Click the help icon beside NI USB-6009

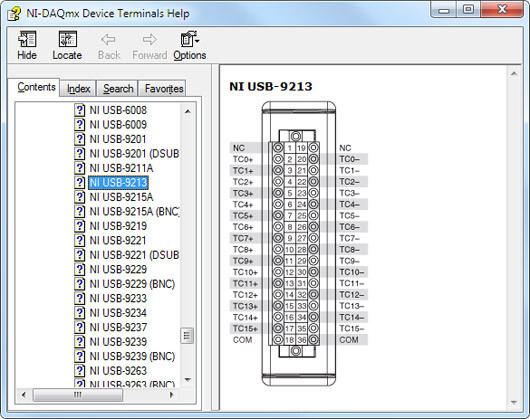point(79,125)
